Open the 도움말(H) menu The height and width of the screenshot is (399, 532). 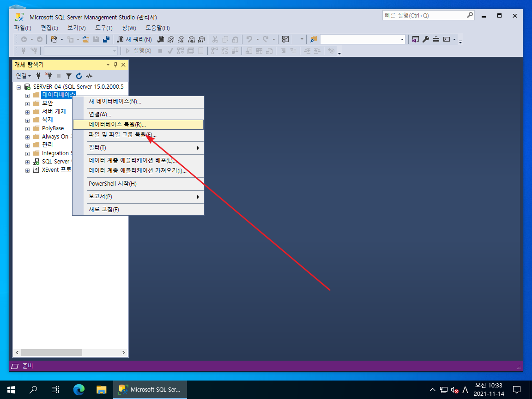click(x=157, y=28)
